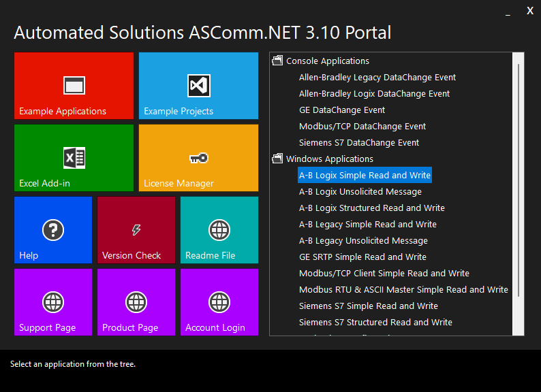Select A-B Logix Simple Read and Write

click(365, 175)
